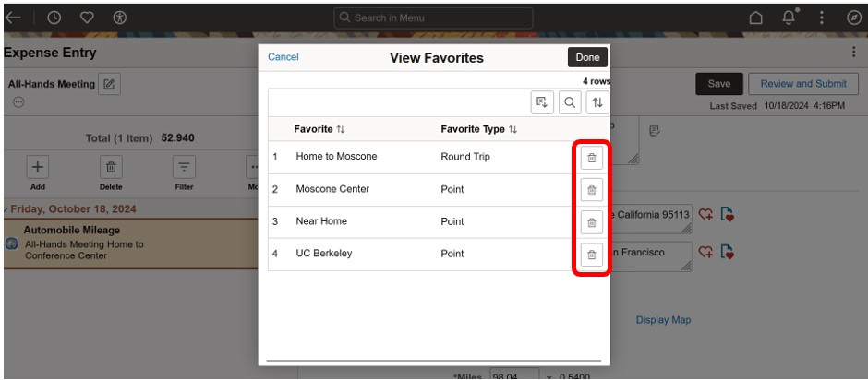Remove the Near Home favorite
This screenshot has height=380, width=868.
click(x=591, y=222)
